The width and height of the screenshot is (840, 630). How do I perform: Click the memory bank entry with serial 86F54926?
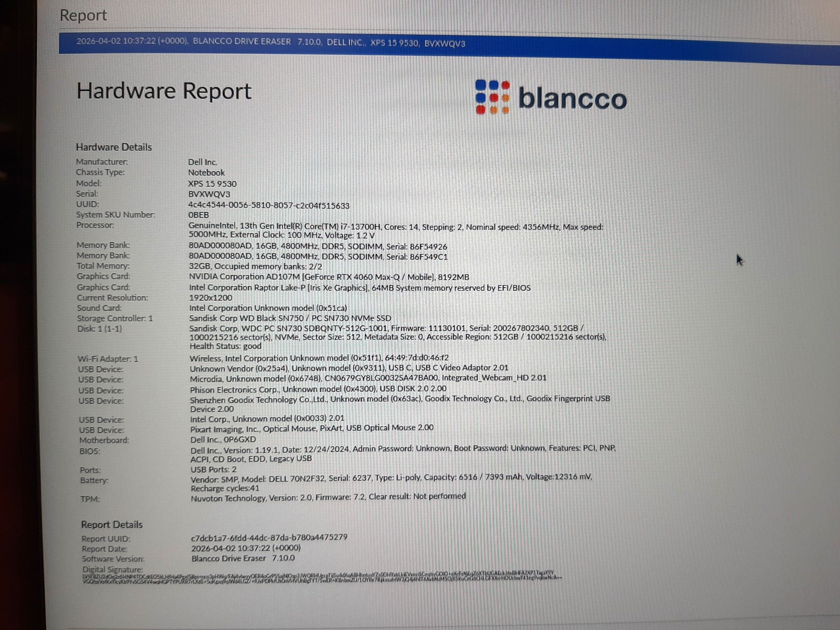tap(318, 246)
